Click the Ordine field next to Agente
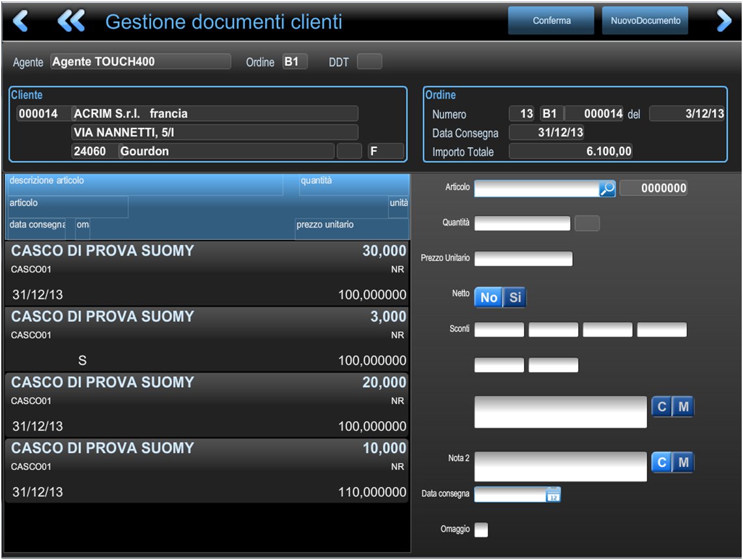This screenshot has height=560, width=743. [x=295, y=61]
